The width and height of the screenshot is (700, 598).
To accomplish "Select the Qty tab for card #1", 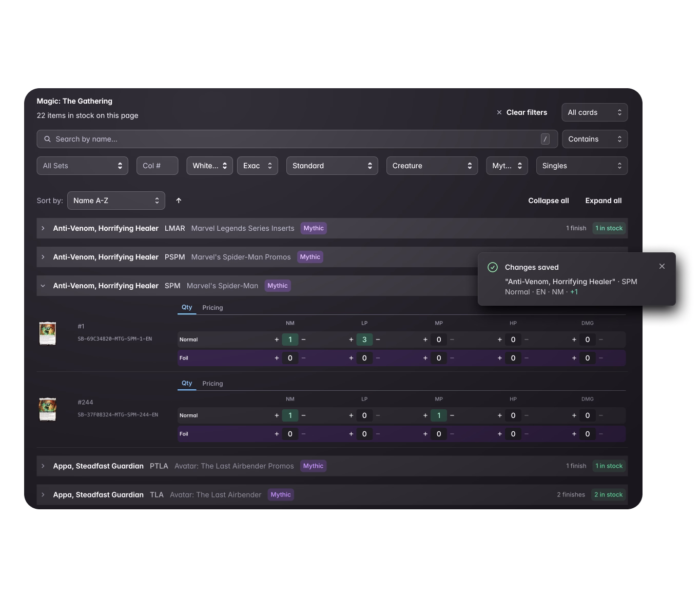I will tap(187, 307).
